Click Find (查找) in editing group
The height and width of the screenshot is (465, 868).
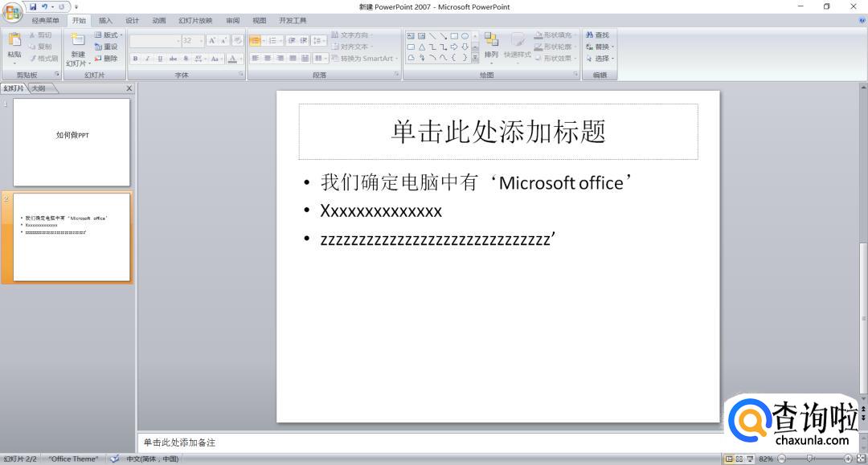pos(598,35)
